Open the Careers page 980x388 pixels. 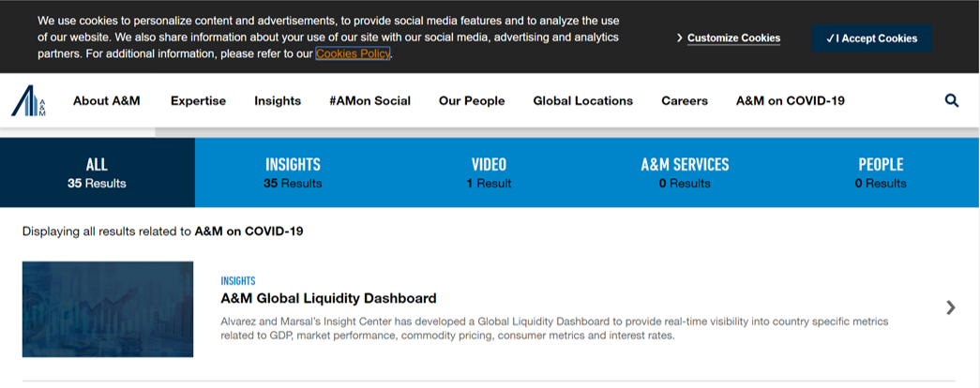point(685,101)
